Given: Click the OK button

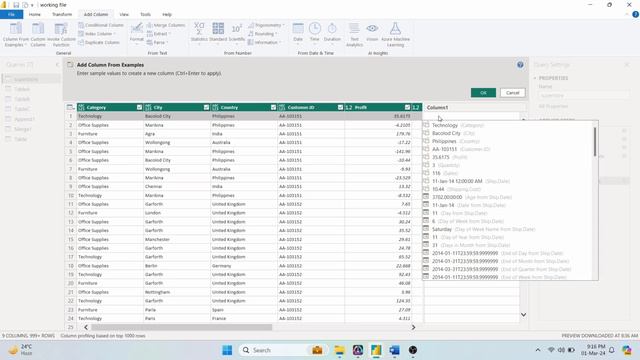Looking at the screenshot, I should pyautogui.click(x=483, y=93).
